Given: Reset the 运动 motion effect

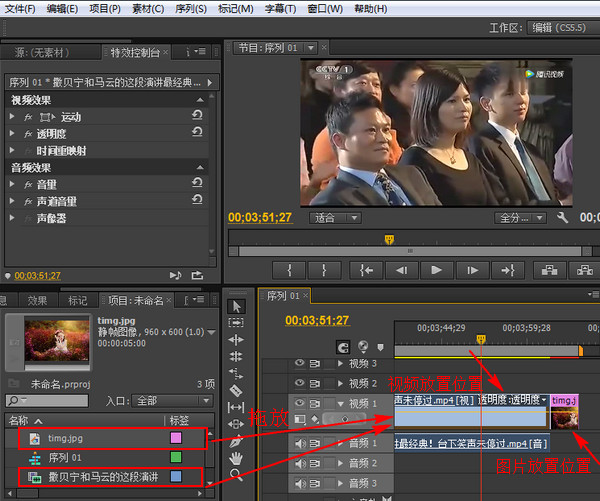Looking at the screenshot, I should [197, 117].
